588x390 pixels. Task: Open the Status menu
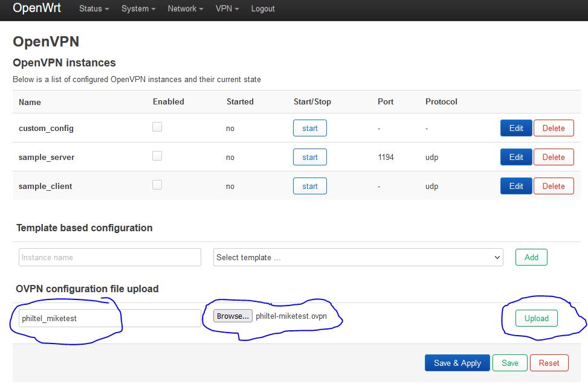(x=94, y=8)
